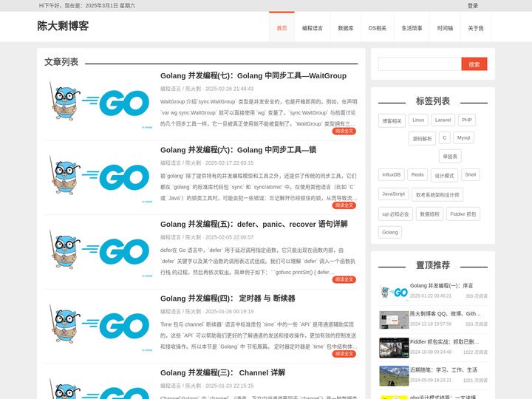Screen dimensions: 532x399
Task: Open pinned post Golang 并发编程(一): 序言
Action: (441, 286)
